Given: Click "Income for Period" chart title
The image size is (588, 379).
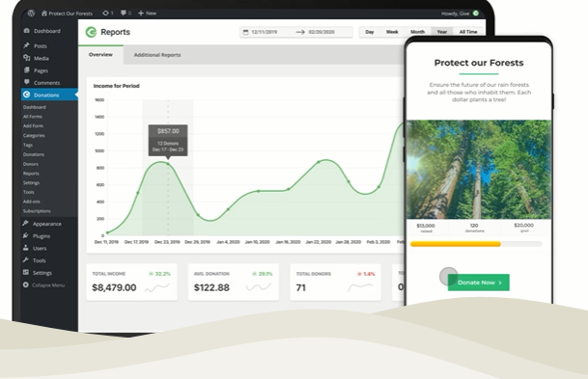Looking at the screenshot, I should coord(116,86).
